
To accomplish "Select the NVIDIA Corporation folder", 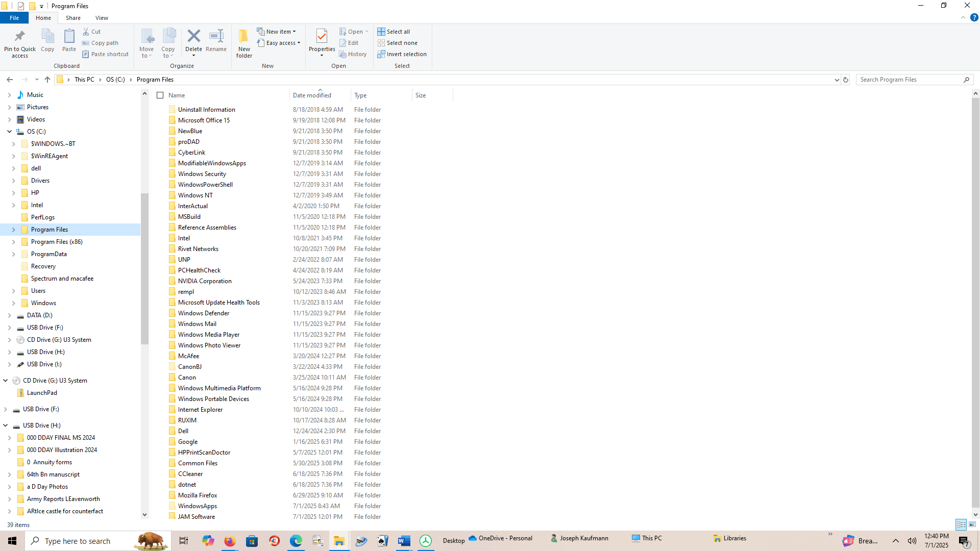I will tap(205, 281).
